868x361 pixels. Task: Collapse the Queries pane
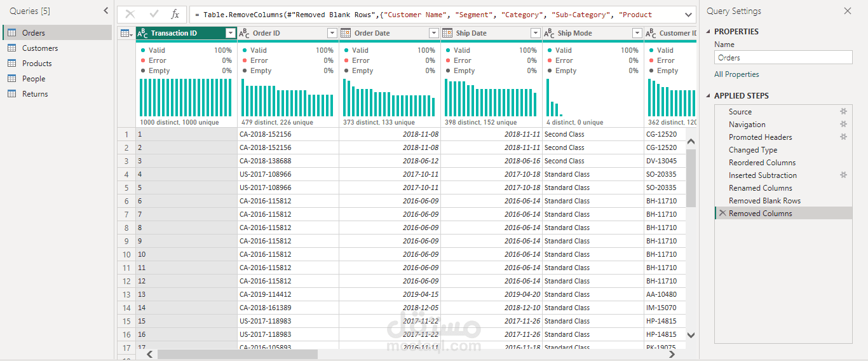(106, 11)
